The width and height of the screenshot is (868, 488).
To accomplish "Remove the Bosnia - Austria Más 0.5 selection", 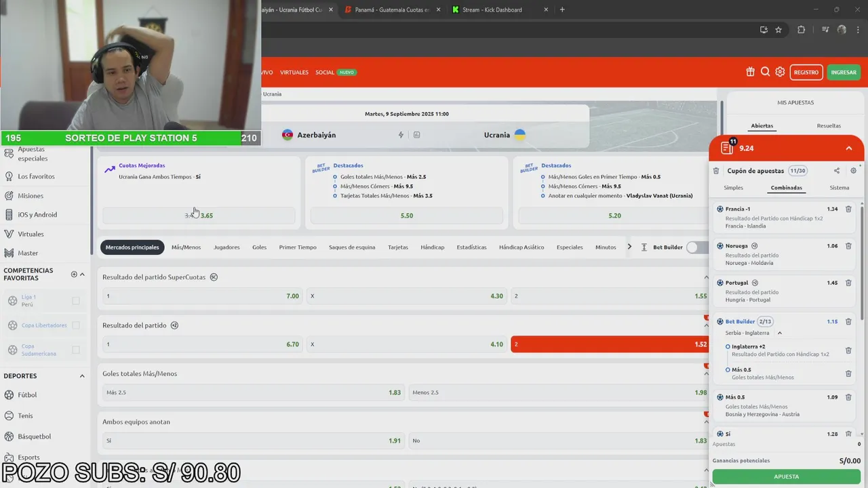I will [x=848, y=397].
